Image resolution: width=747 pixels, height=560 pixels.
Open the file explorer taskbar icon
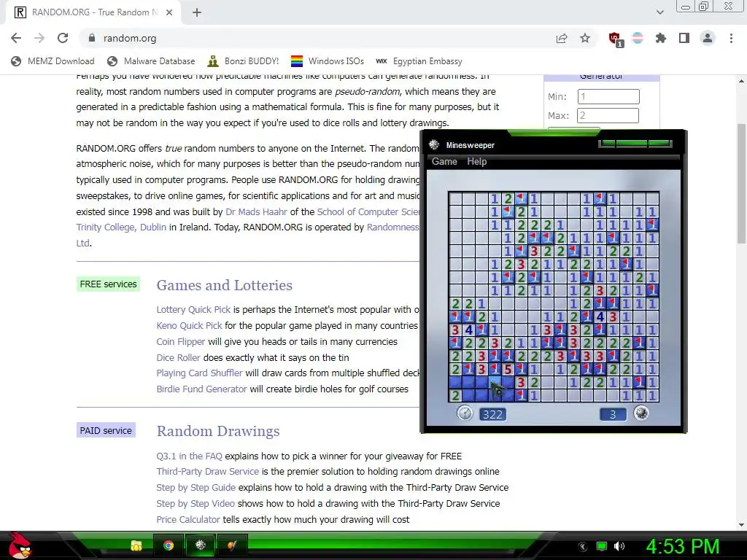point(136,545)
